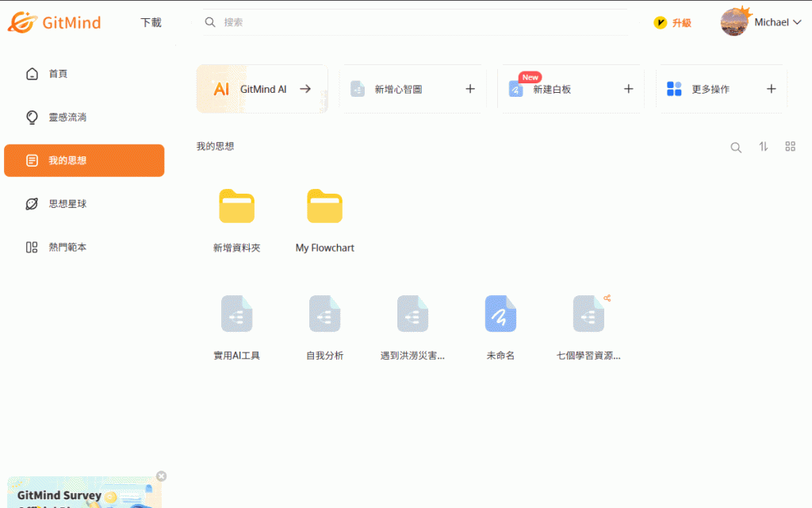This screenshot has height=508, width=812.
Task: Close the GitMind Survey banner
Action: pyautogui.click(x=162, y=476)
